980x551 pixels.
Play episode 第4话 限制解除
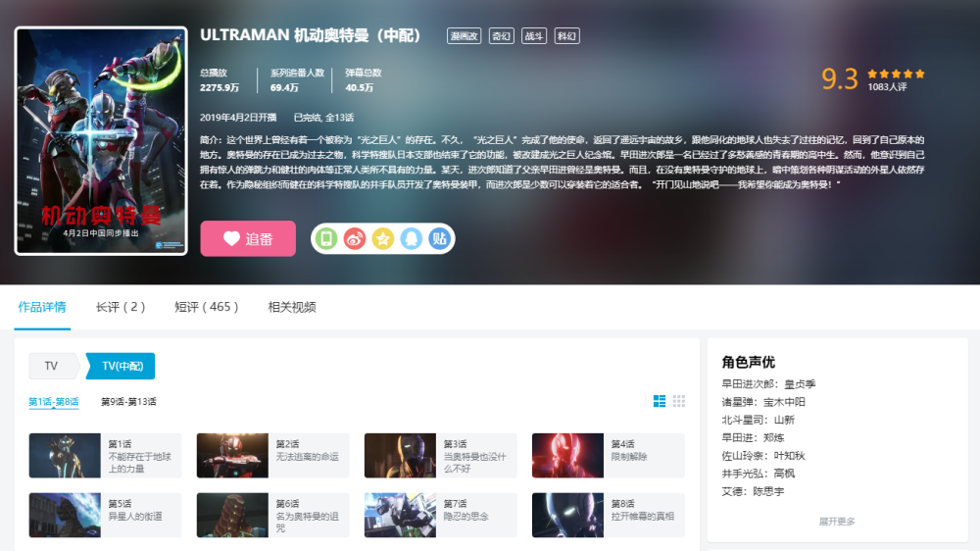pos(609,455)
